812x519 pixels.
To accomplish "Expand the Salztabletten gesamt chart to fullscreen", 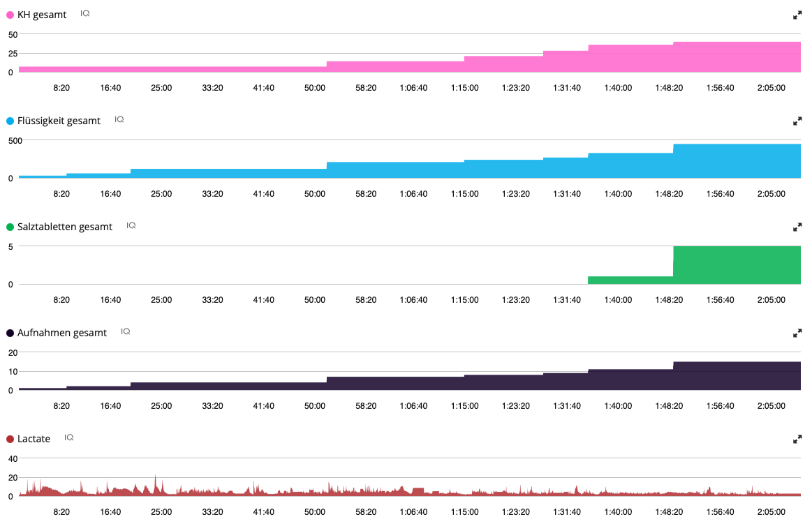I will point(797,227).
